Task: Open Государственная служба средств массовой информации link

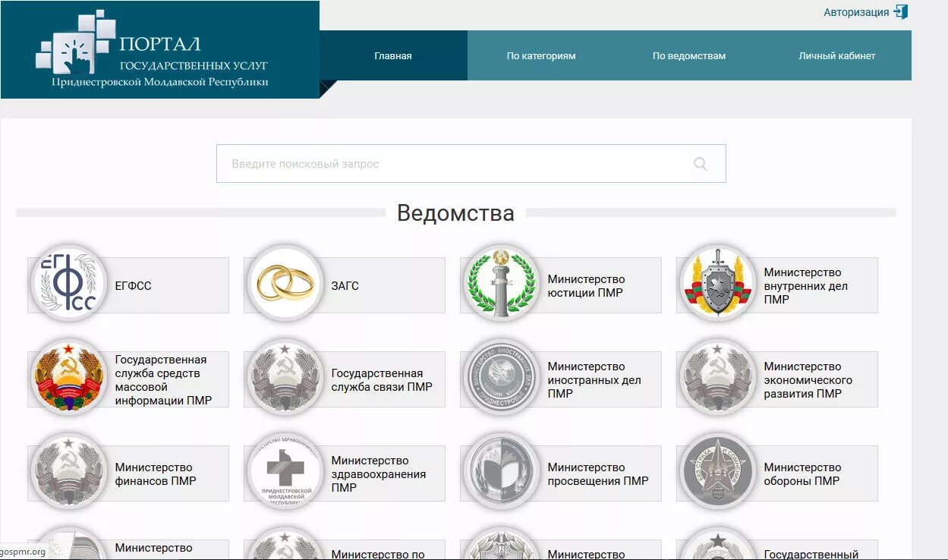Action: tap(163, 380)
